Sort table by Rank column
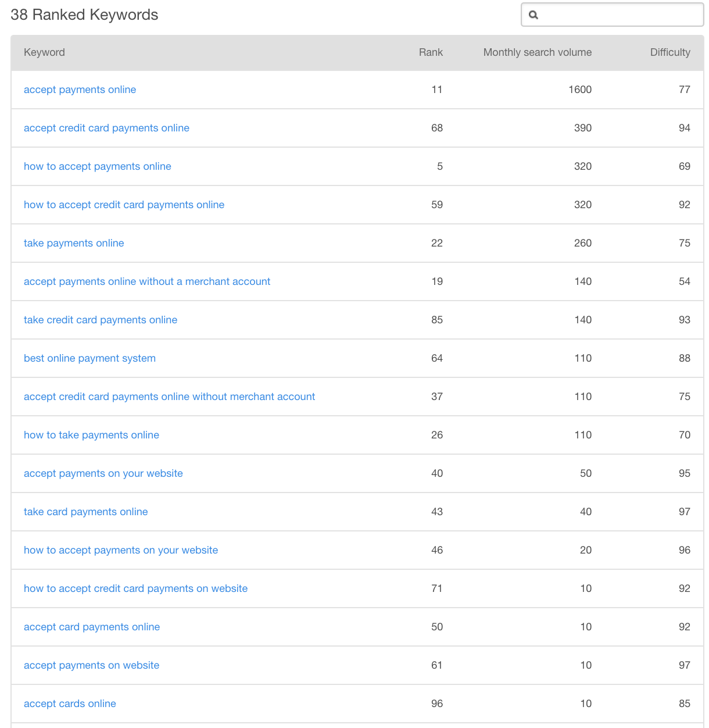 click(x=431, y=52)
